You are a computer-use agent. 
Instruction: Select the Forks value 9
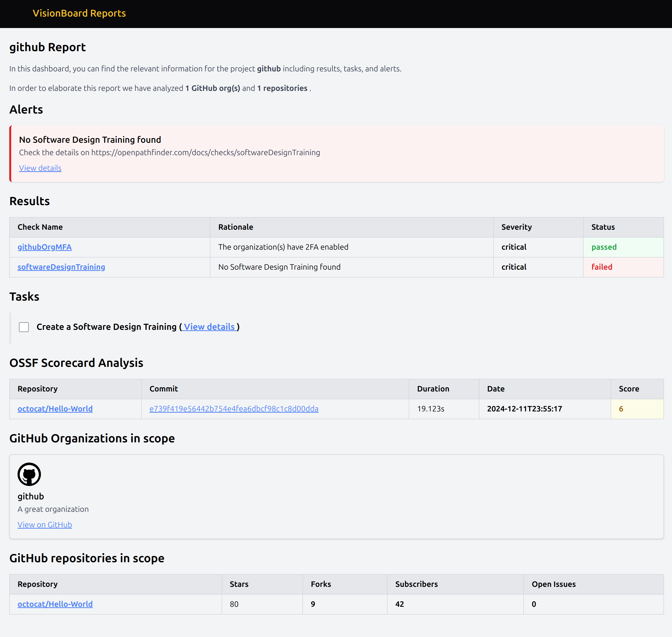tap(313, 604)
